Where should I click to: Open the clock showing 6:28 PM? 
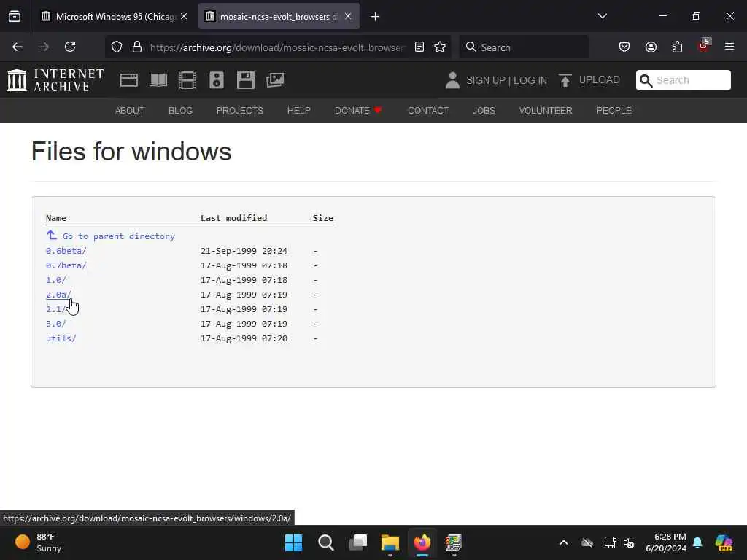click(666, 542)
